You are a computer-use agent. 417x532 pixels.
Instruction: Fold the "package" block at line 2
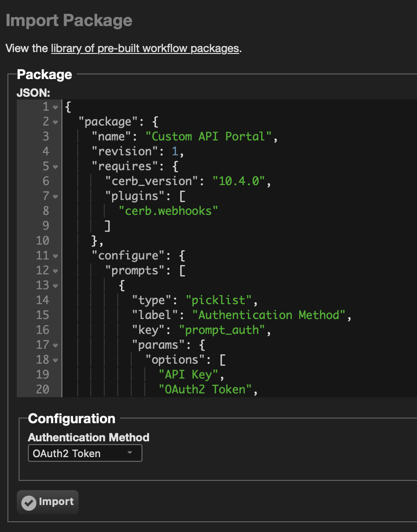click(x=55, y=122)
